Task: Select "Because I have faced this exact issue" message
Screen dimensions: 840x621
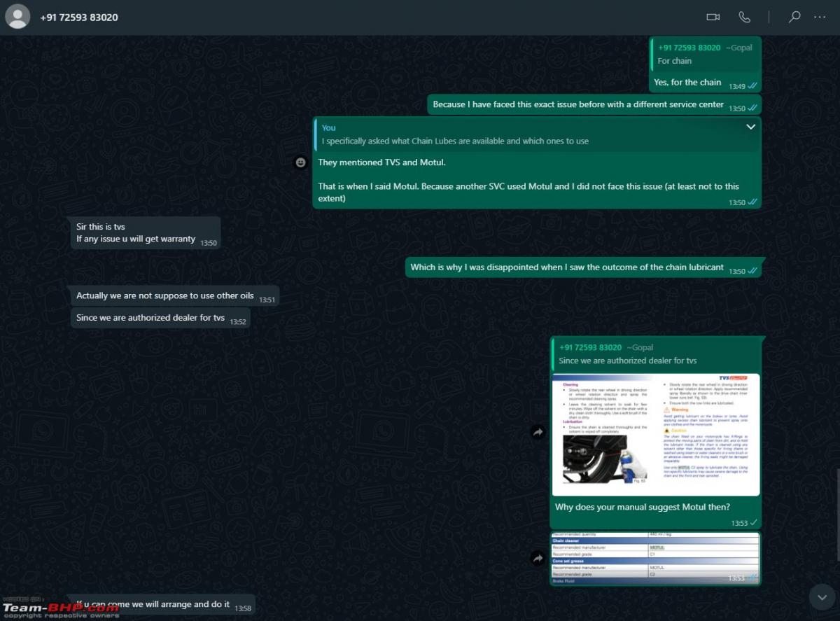Action: pyautogui.click(x=578, y=104)
